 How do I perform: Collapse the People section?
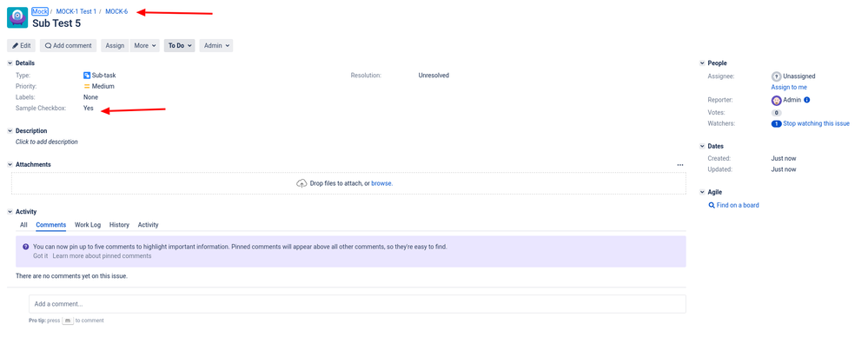(702, 63)
